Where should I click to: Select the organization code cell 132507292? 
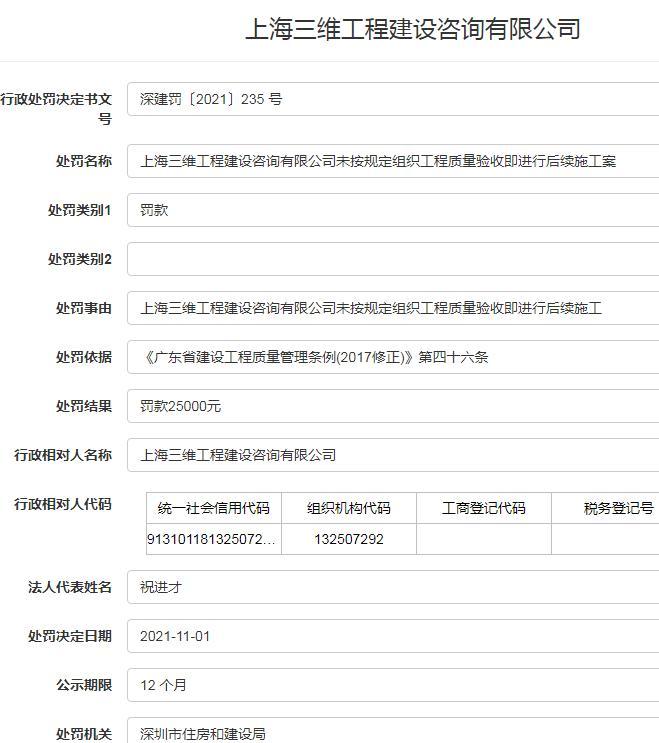pos(349,539)
